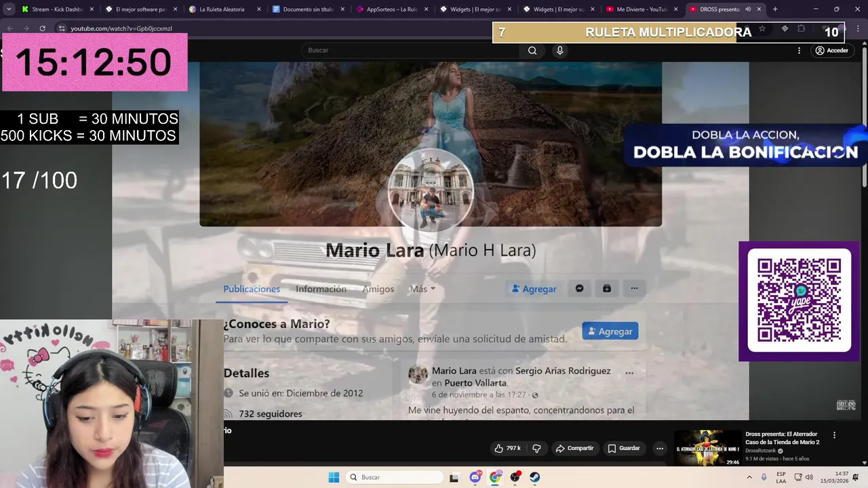Open Steam from the taskbar
The image size is (868, 488).
[535, 477]
